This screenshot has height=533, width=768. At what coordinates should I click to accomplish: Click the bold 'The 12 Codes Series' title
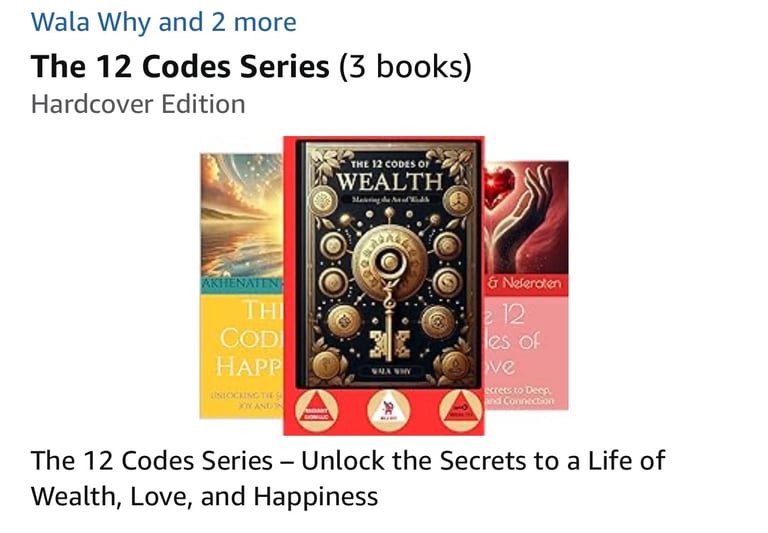[180, 67]
